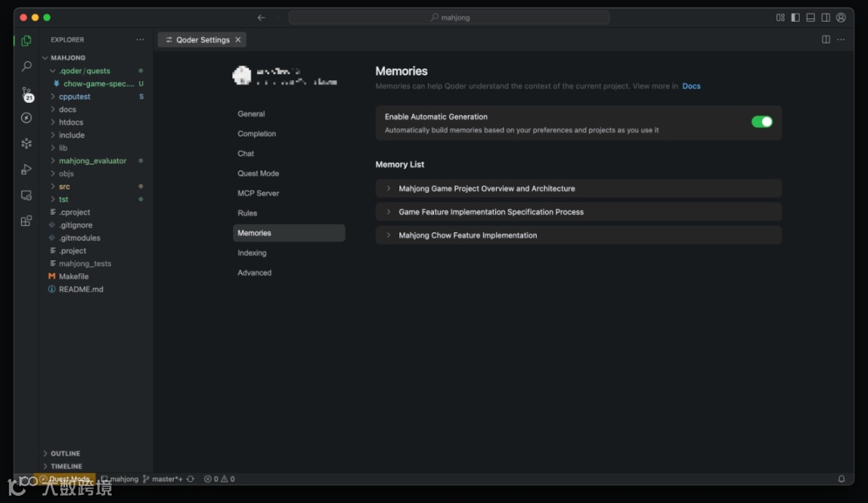Open the MCP Server settings section
Viewport: 868px width, 503px height.
point(258,194)
